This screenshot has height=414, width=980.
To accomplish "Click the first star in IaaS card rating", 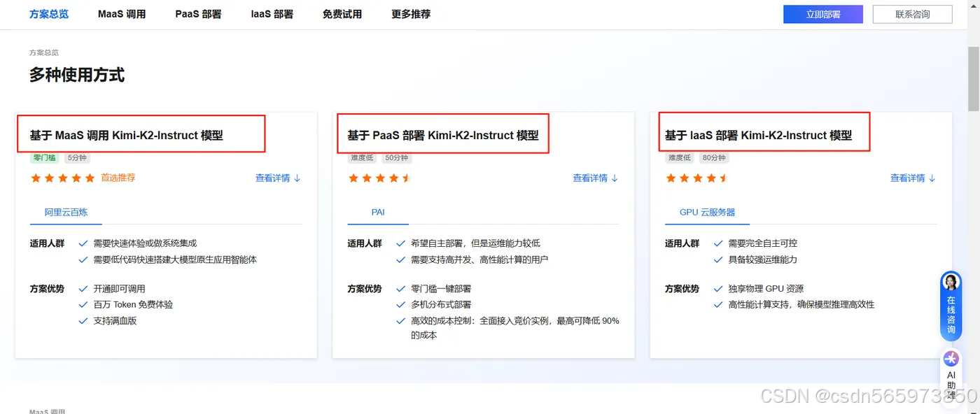I will (671, 178).
